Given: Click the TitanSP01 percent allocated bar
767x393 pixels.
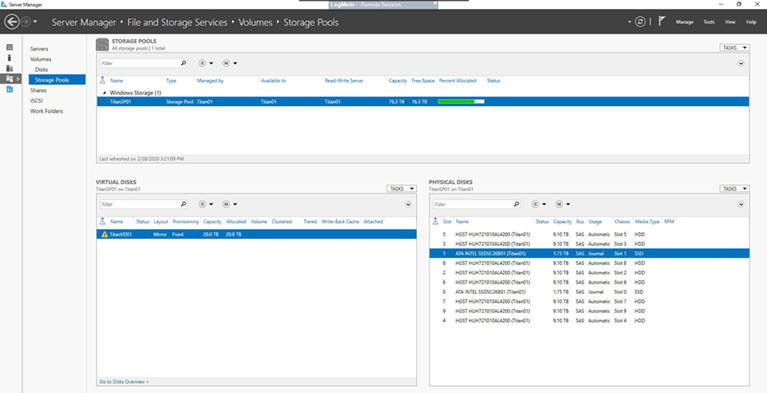Looking at the screenshot, I should 461,101.
